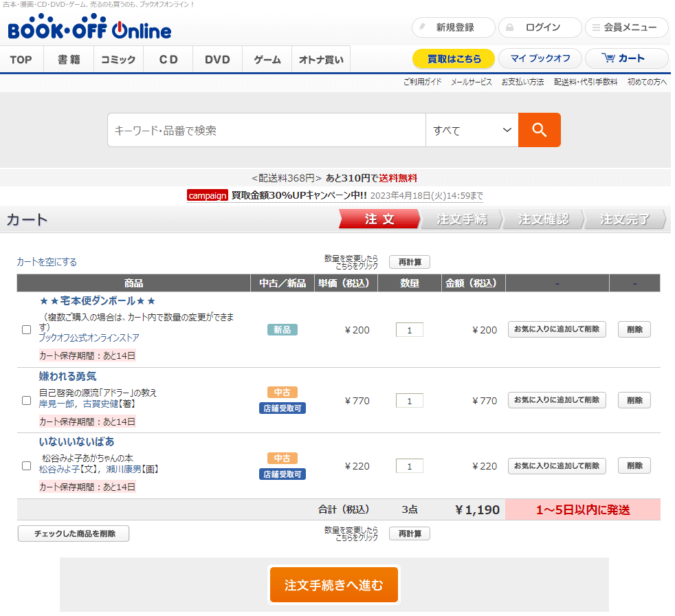Open the いないいないばあ product link

(x=76, y=441)
